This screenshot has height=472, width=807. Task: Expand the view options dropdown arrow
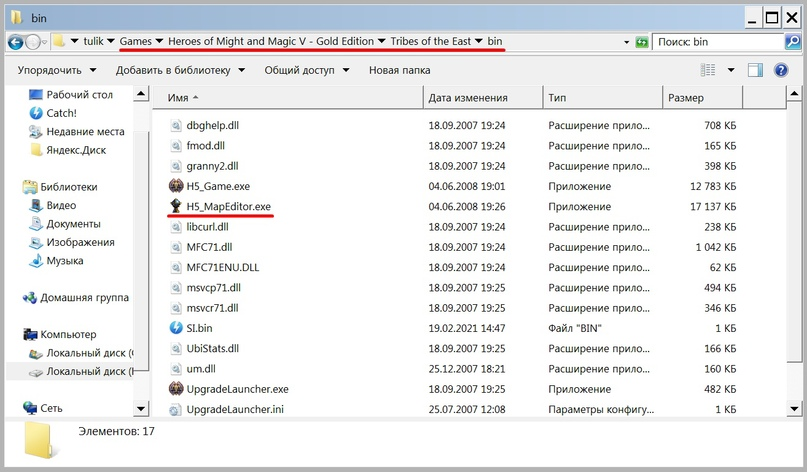(731, 70)
